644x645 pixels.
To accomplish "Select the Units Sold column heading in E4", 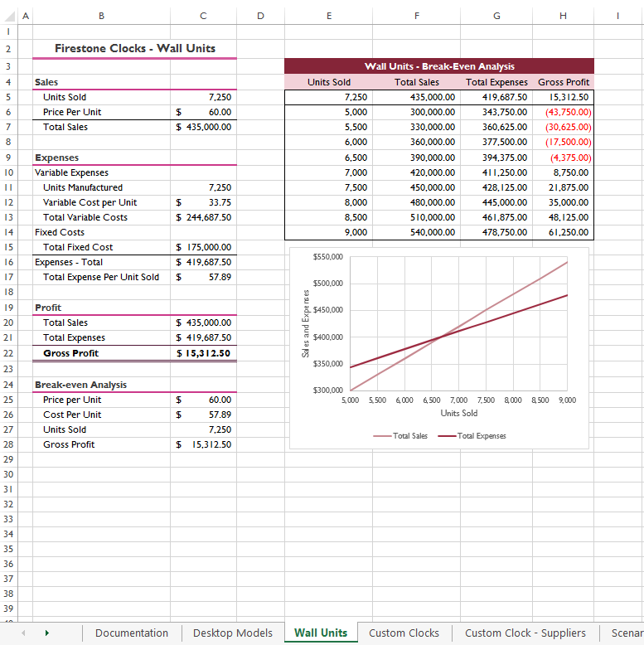I will pyautogui.click(x=328, y=82).
